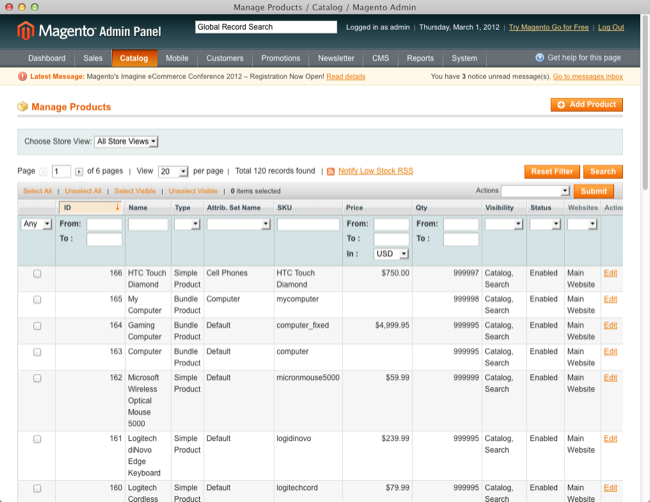Open the Newsletter menu
The width and height of the screenshot is (650, 502).
point(336,58)
